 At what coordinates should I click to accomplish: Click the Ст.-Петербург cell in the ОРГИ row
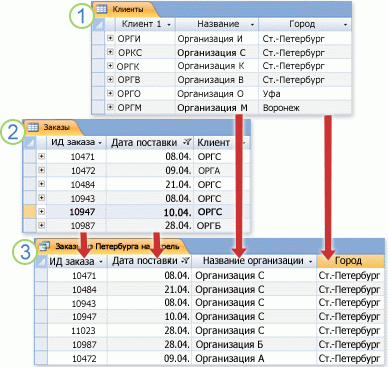tap(305, 39)
